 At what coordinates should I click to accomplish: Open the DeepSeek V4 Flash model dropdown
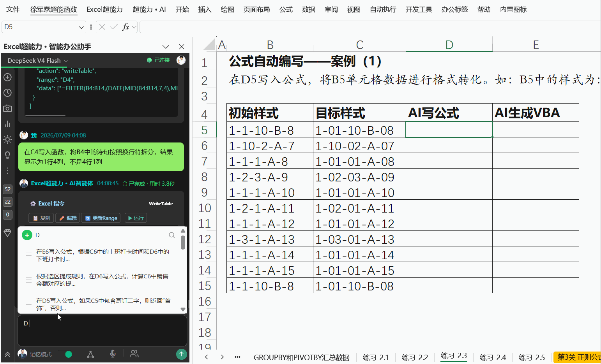[x=37, y=60]
